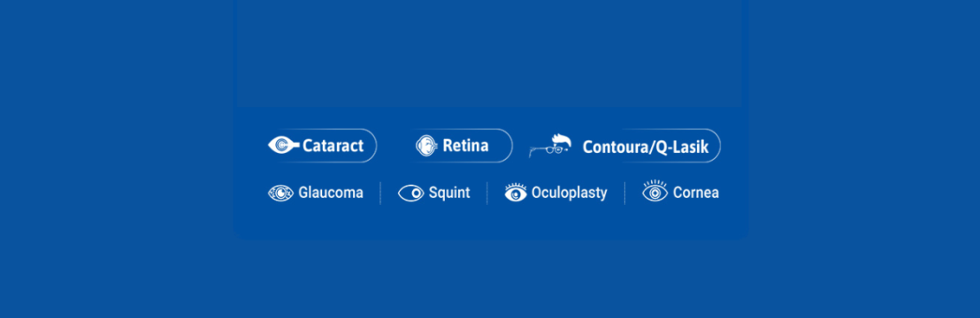The image size is (980, 318).
Task: Open the Glaucoma text link
Action: (331, 193)
